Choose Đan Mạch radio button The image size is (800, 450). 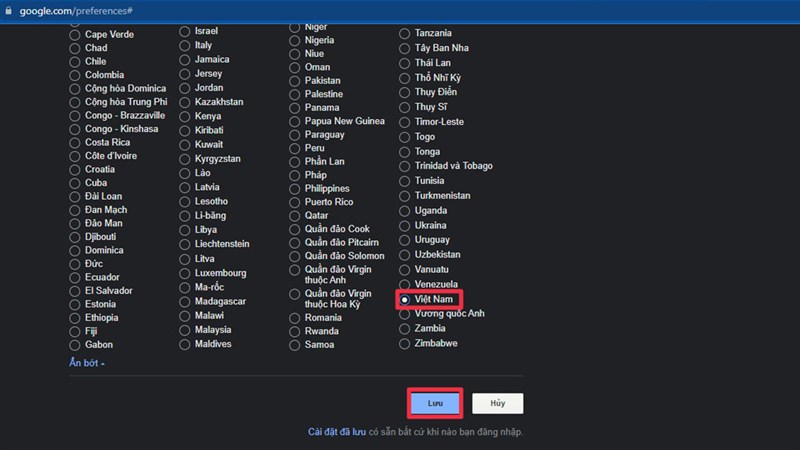[x=75, y=210]
